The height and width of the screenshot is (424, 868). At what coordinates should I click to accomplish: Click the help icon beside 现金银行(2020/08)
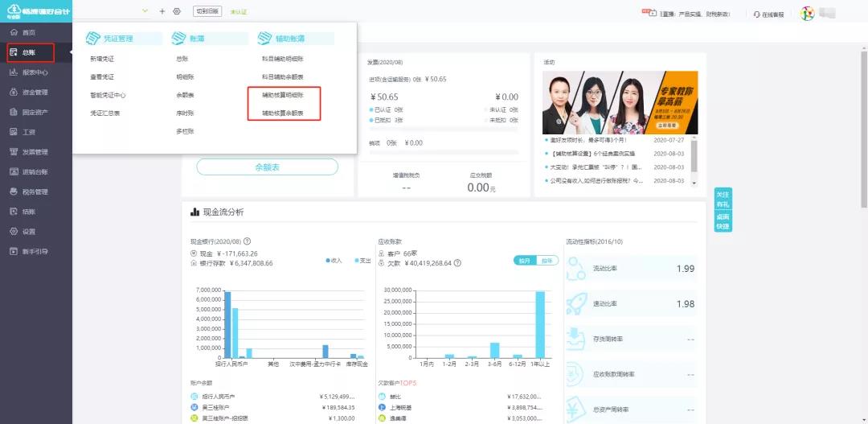coord(247,241)
